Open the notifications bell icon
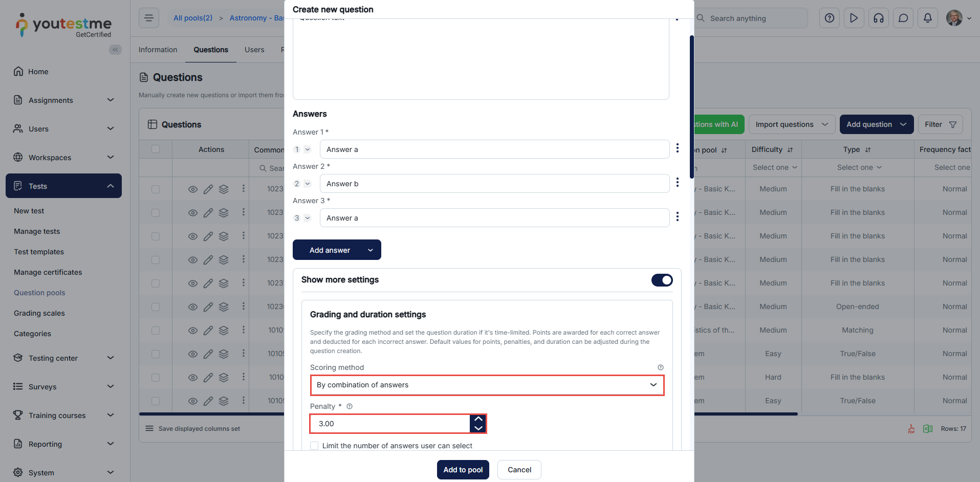Screen dimensions: 980x482 click(x=927, y=18)
